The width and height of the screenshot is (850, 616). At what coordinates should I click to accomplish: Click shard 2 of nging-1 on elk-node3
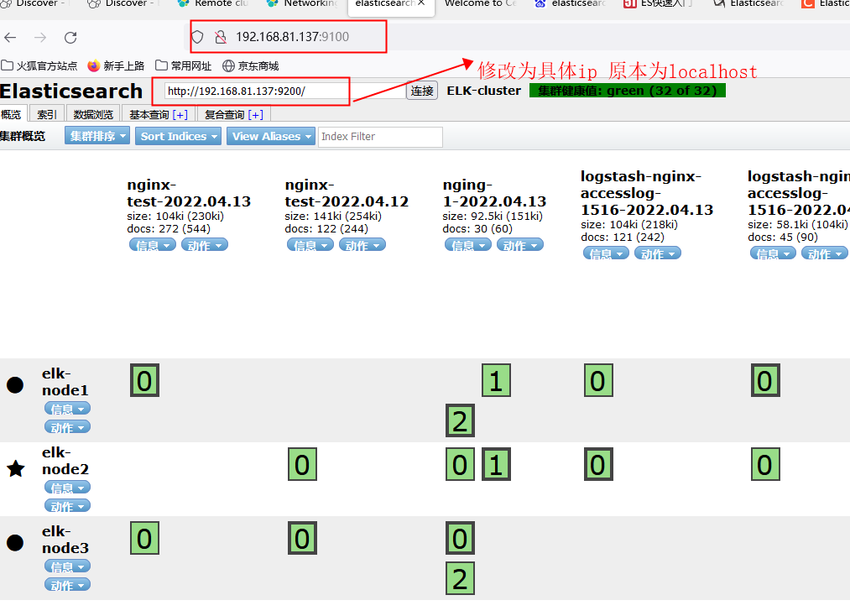click(x=460, y=578)
